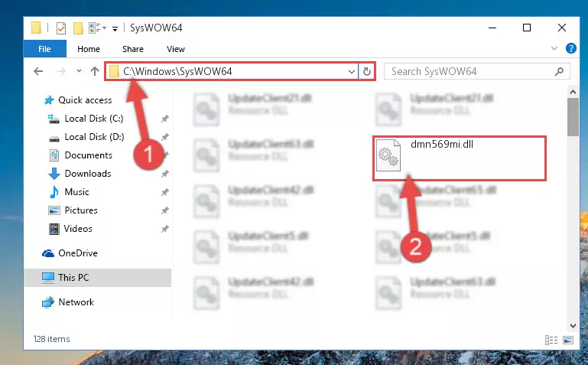The width and height of the screenshot is (588, 365).
Task: Click the pin icon beside Music
Action: coord(164,192)
